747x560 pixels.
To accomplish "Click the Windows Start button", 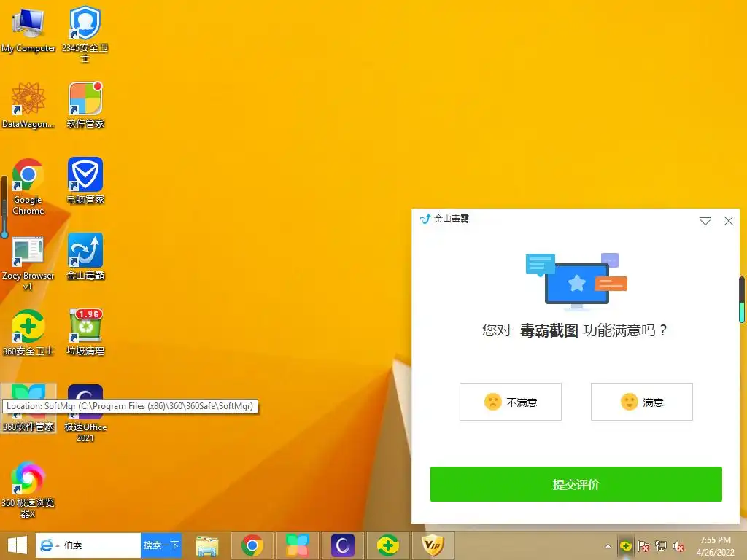I will (18, 545).
